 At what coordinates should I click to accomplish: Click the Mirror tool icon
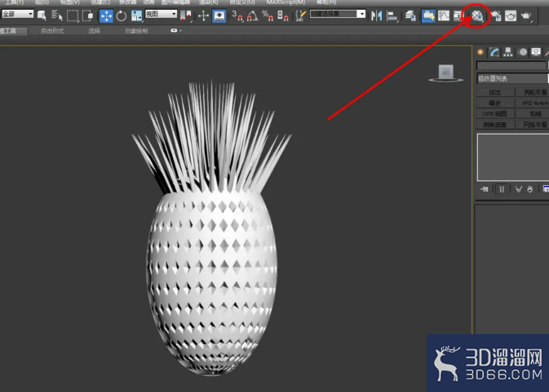point(376,15)
